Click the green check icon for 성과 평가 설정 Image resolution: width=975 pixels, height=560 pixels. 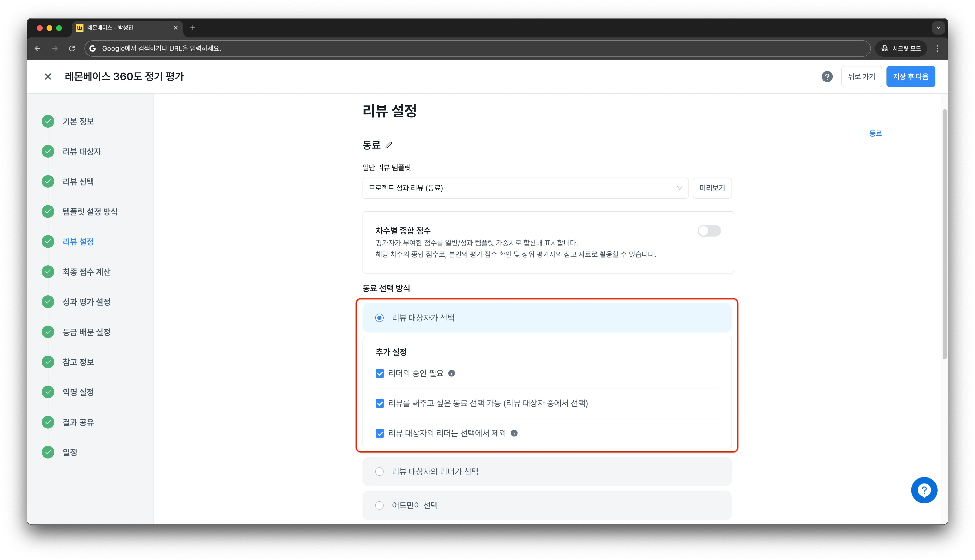coord(48,302)
